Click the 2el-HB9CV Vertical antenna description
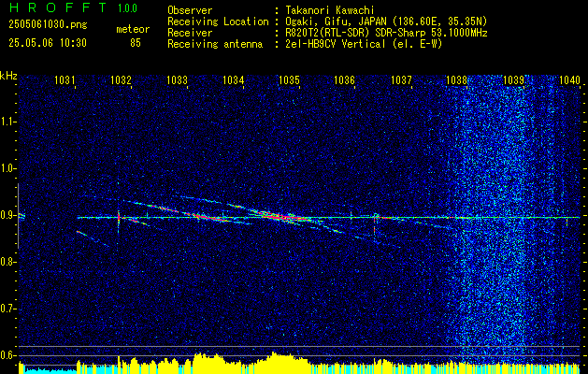588x374 pixels. coord(364,44)
